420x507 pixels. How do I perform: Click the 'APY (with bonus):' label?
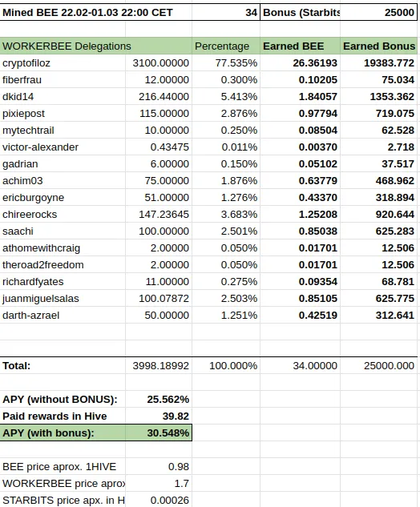pyautogui.click(x=63, y=433)
